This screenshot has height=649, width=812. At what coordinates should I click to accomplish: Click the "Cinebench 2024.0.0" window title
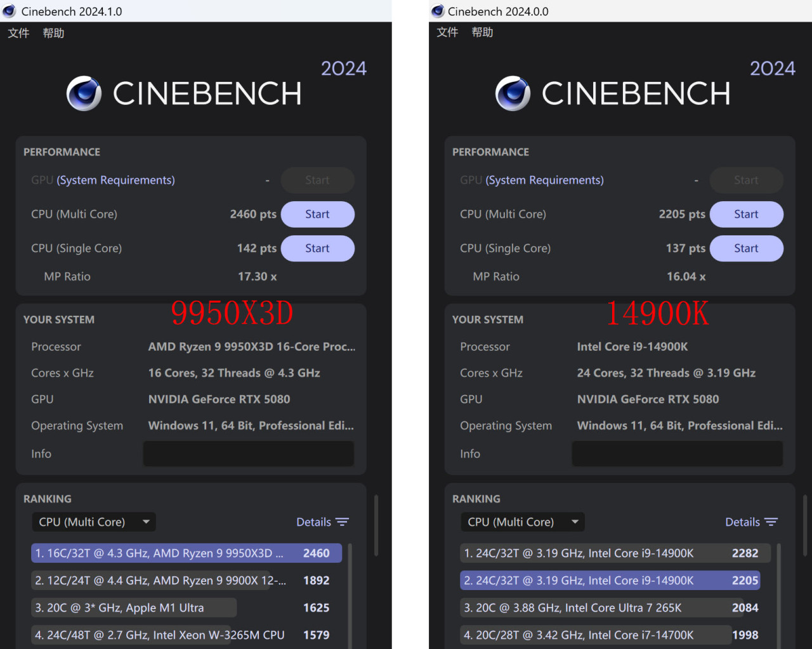(x=498, y=11)
